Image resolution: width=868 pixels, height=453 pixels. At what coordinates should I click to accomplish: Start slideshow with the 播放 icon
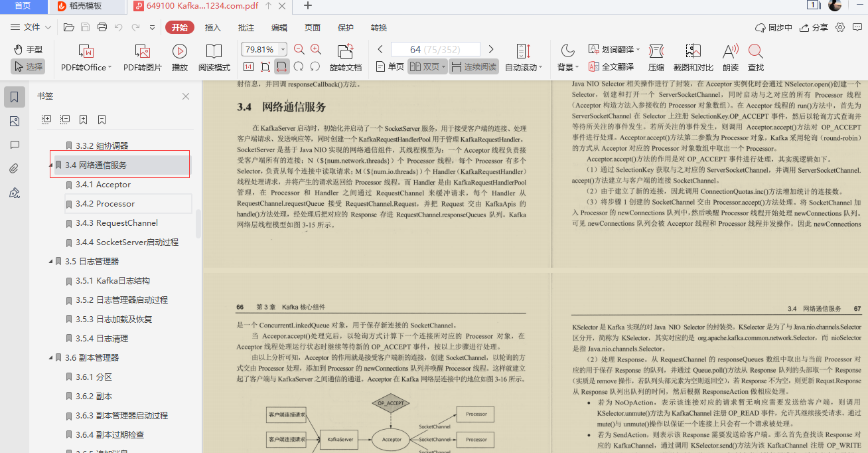(179, 53)
